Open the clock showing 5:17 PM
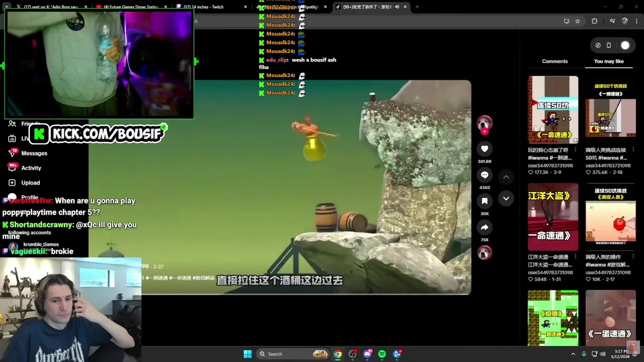Image resolution: width=644 pixels, height=362 pixels. [620, 354]
